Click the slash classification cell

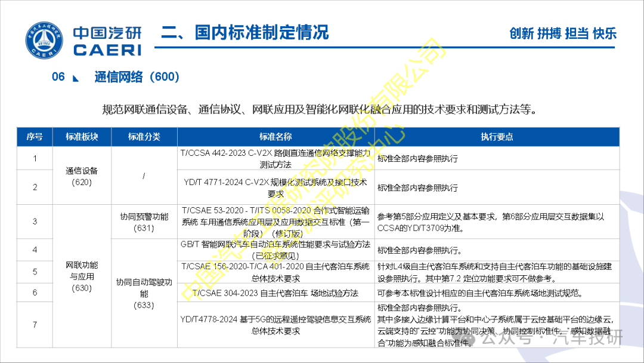click(x=144, y=176)
